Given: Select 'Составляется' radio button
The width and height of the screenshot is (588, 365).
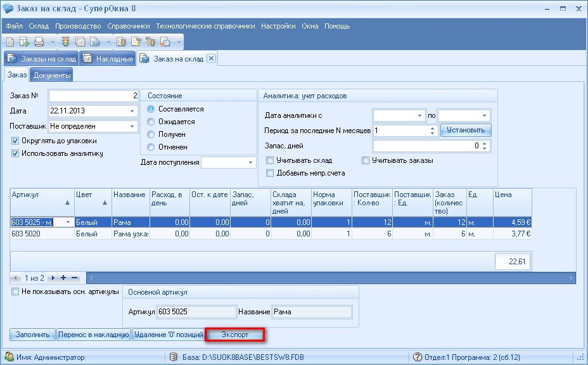Looking at the screenshot, I should tap(151, 109).
